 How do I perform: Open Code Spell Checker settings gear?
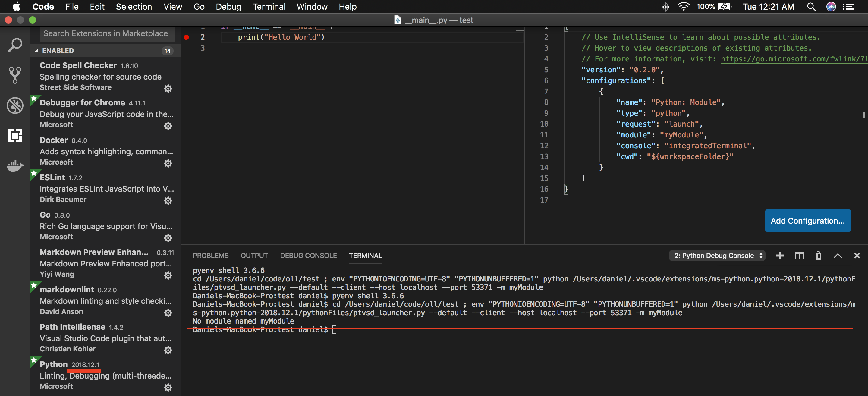168,88
